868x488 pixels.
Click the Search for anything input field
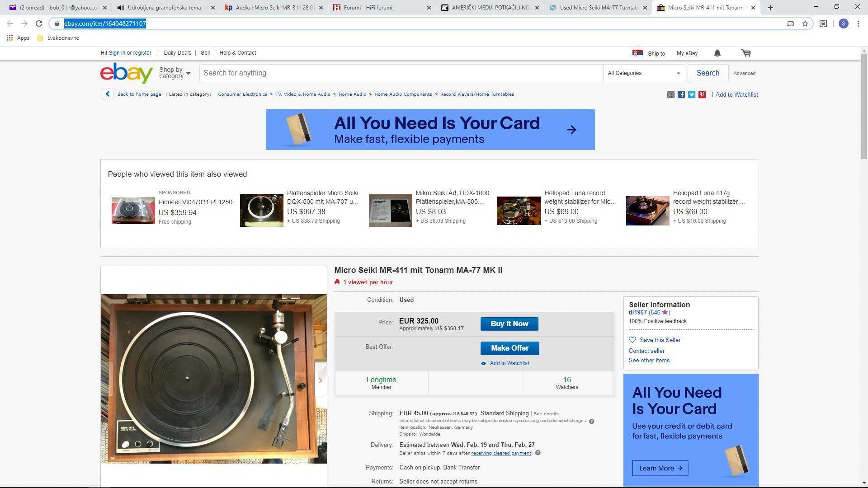401,73
